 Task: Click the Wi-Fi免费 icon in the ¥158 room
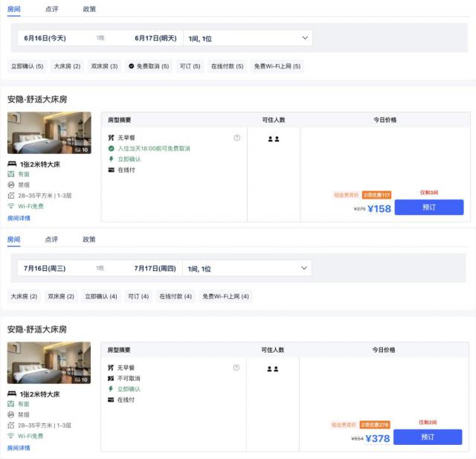11,206
